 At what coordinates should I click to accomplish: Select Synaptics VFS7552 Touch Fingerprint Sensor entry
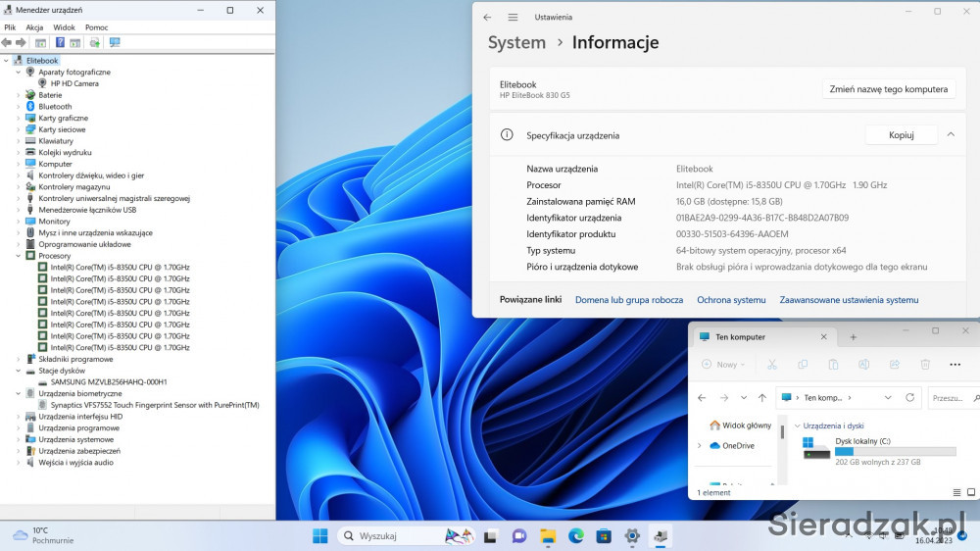click(155, 405)
